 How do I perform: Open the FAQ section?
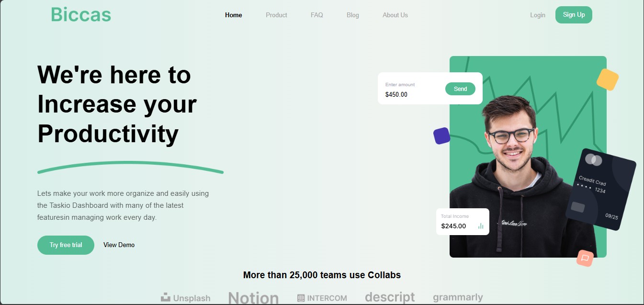pyautogui.click(x=316, y=15)
